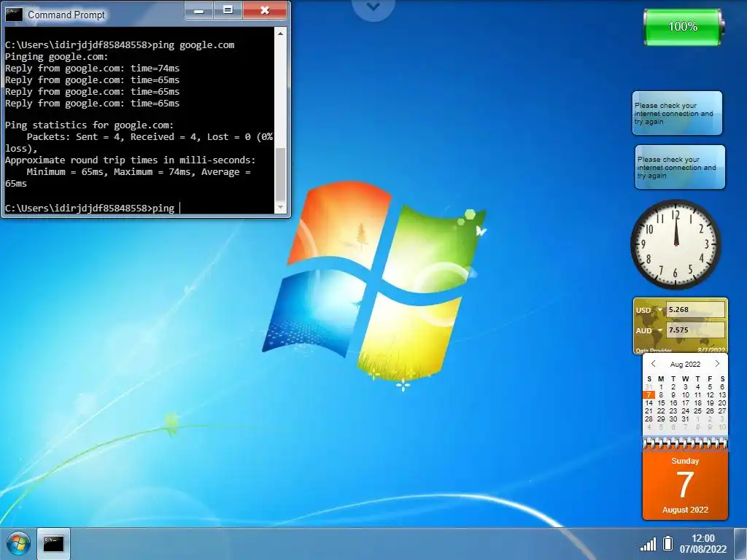Open the Windows Start orb
The height and width of the screenshot is (560, 747).
[18, 543]
